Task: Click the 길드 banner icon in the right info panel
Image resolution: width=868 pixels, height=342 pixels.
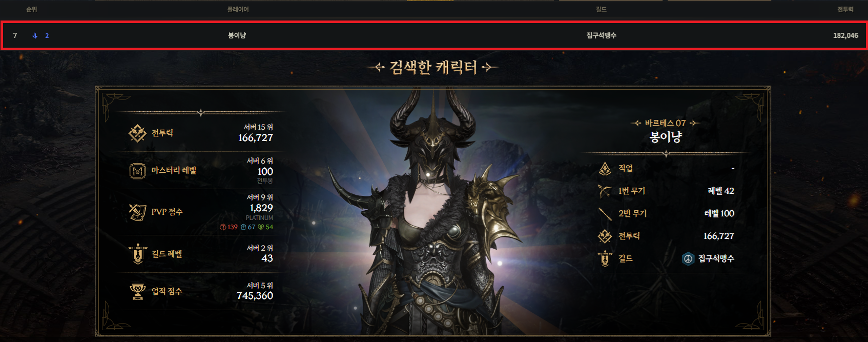Action: (605, 258)
